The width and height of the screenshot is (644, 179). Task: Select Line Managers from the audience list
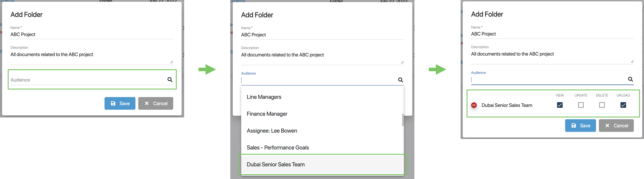[264, 97]
